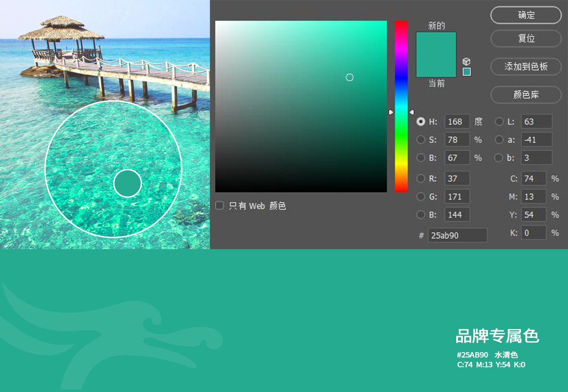The height and width of the screenshot is (392, 568).
Task: Click the C cyan percentage field
Action: 533,179
